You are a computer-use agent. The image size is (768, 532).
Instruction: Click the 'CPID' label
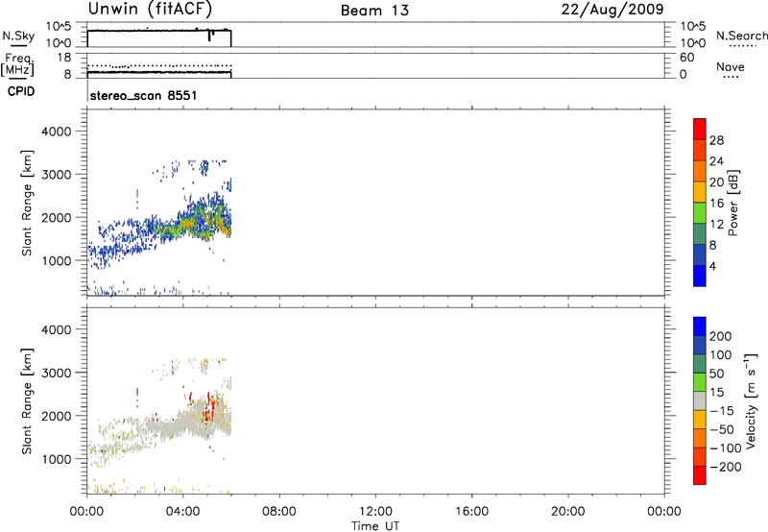(x=21, y=91)
